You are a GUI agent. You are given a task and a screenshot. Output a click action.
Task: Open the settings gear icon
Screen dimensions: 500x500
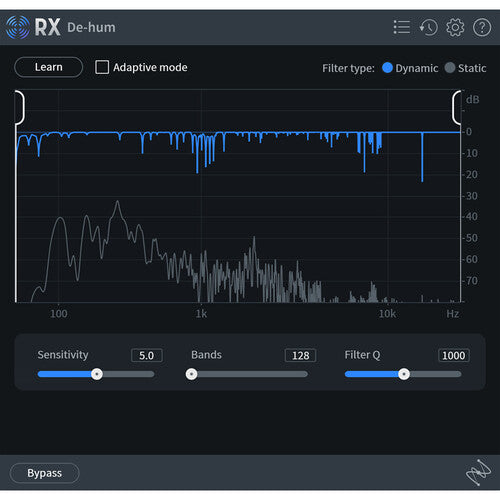coord(455,27)
